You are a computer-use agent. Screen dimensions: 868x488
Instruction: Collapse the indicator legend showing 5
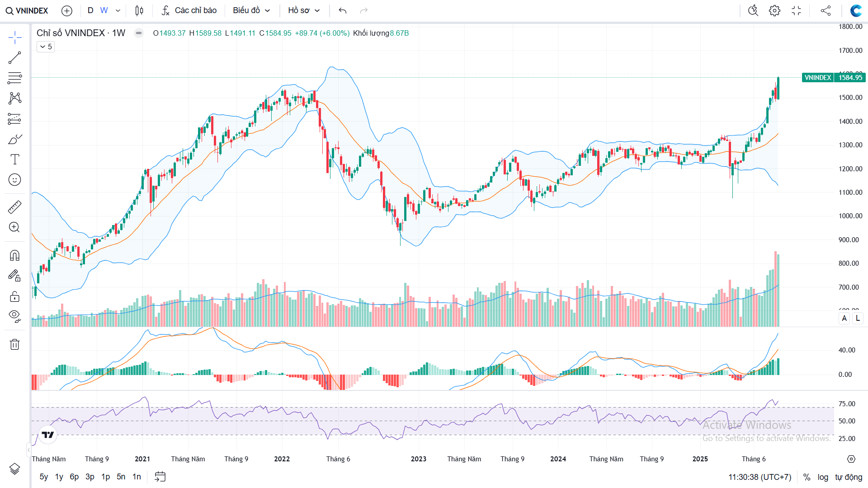coord(46,47)
